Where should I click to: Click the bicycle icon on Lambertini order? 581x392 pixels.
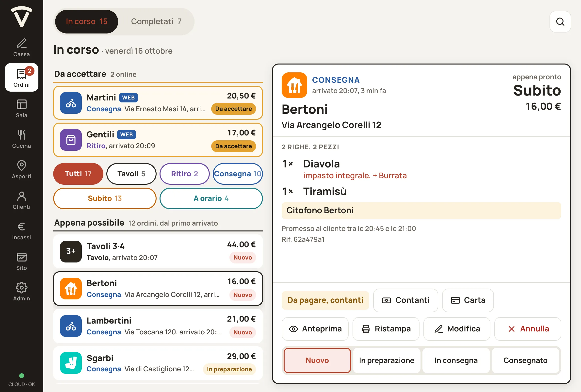(x=71, y=326)
